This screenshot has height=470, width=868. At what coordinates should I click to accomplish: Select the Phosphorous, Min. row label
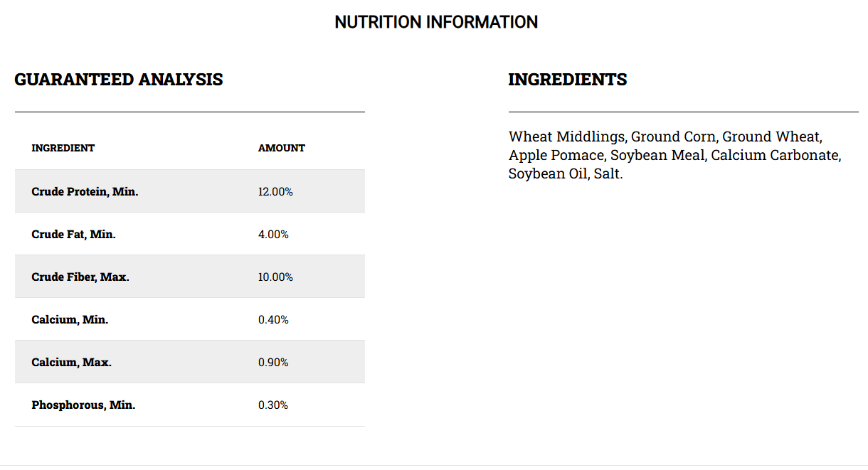pyautogui.click(x=83, y=405)
